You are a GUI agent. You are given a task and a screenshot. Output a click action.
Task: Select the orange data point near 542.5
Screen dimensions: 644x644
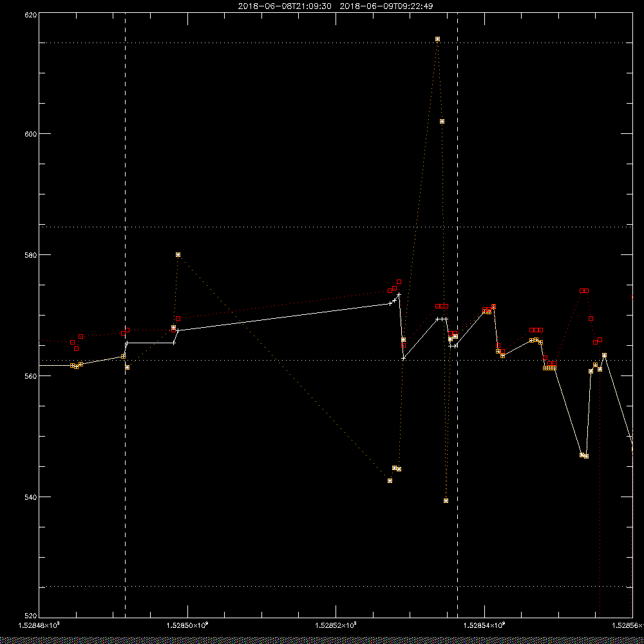390,480
